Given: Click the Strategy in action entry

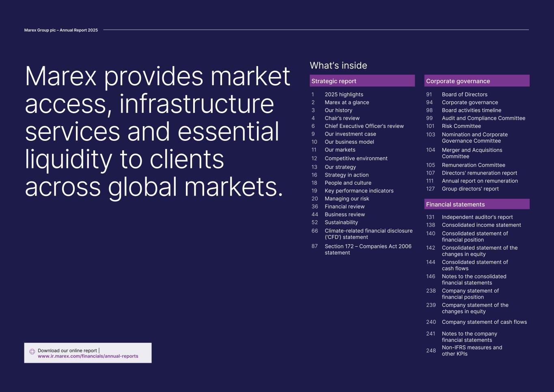Looking at the screenshot, I should click(347, 175).
